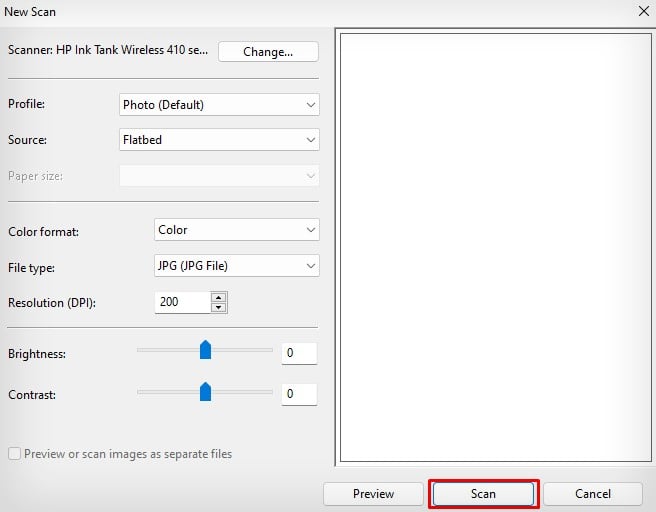The image size is (656, 512).
Task: Click the Contrast slider track left side
Action: [x=169, y=392]
